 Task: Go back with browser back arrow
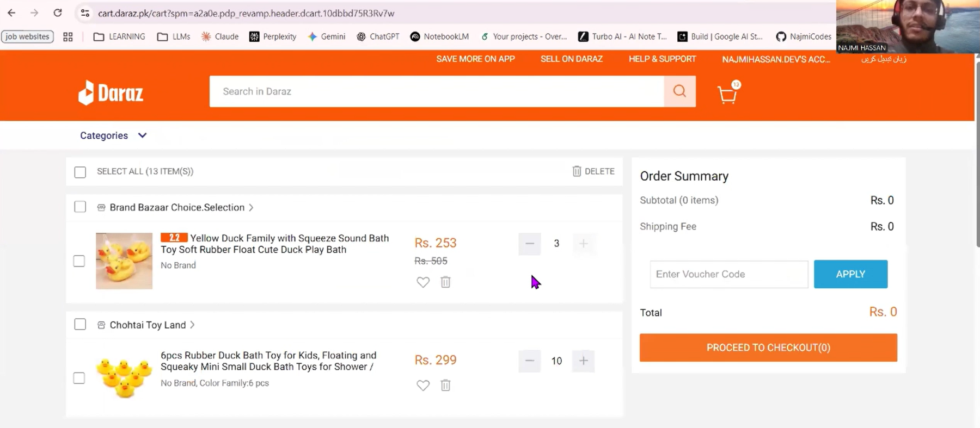click(x=11, y=13)
